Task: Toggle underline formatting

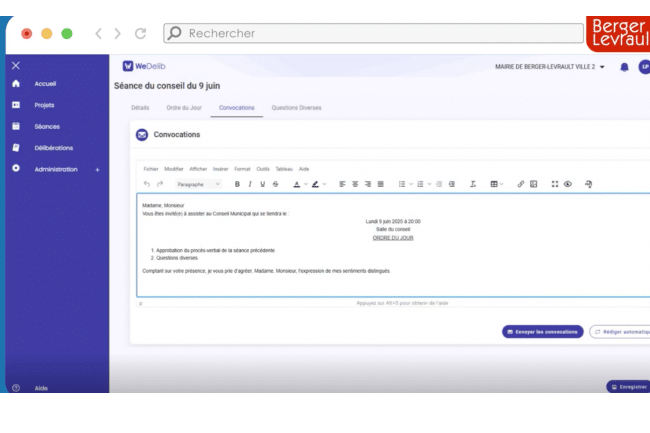Action: tap(262, 184)
